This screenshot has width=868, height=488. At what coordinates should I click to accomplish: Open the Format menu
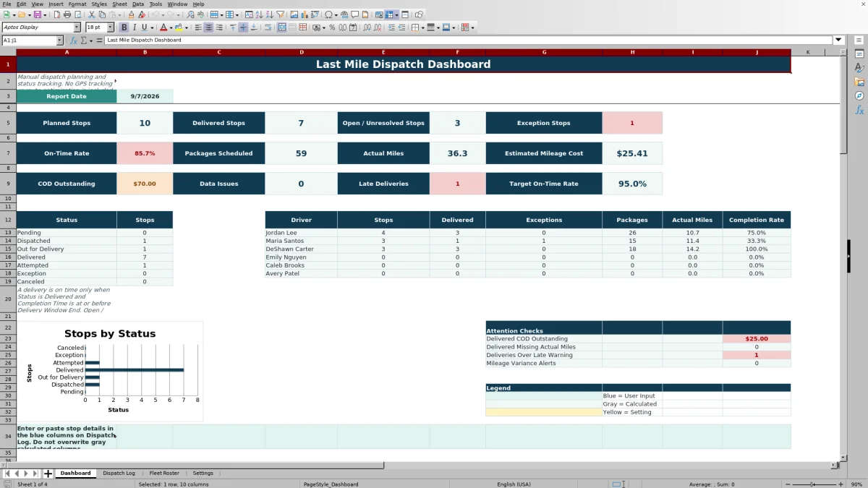click(77, 4)
